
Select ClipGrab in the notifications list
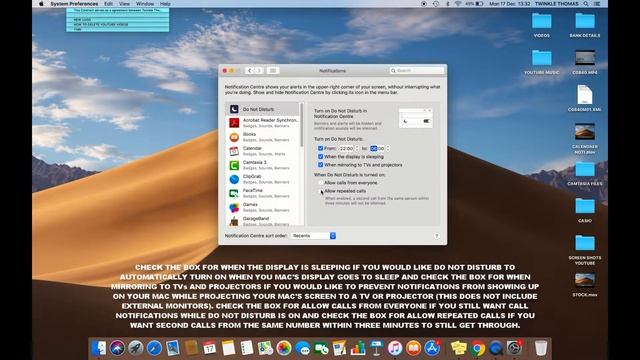(263, 179)
